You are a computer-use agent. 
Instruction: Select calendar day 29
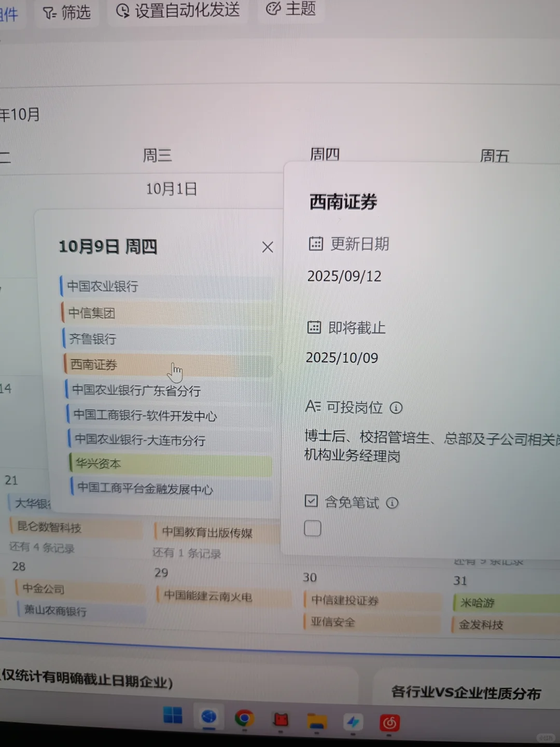161,573
